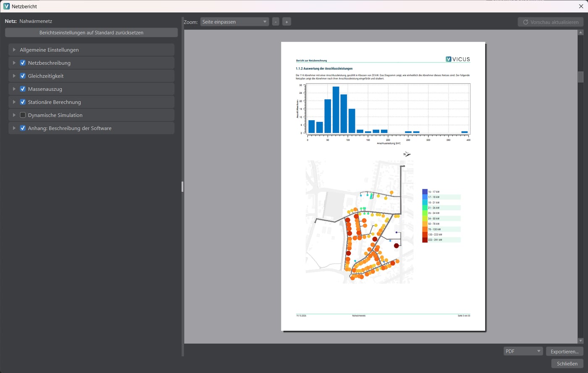Open the PDF export format dropdown
This screenshot has width=588, height=373.
523,351
